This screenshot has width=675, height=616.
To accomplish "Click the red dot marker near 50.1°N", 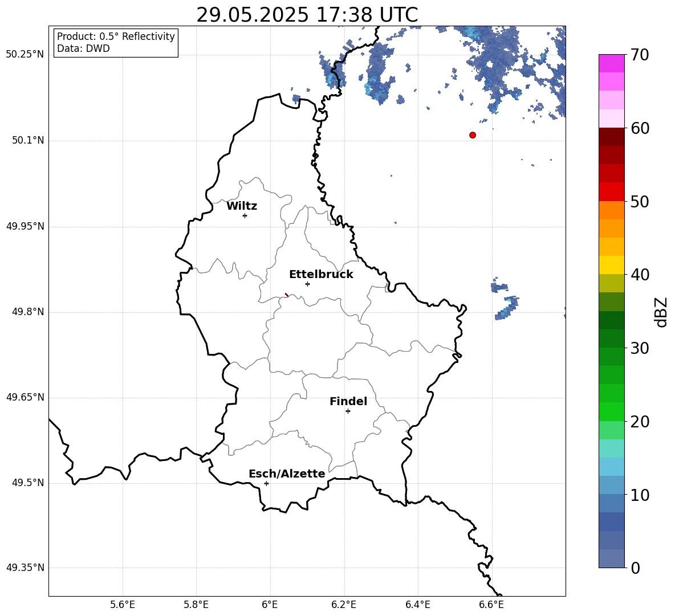I will 473,135.
